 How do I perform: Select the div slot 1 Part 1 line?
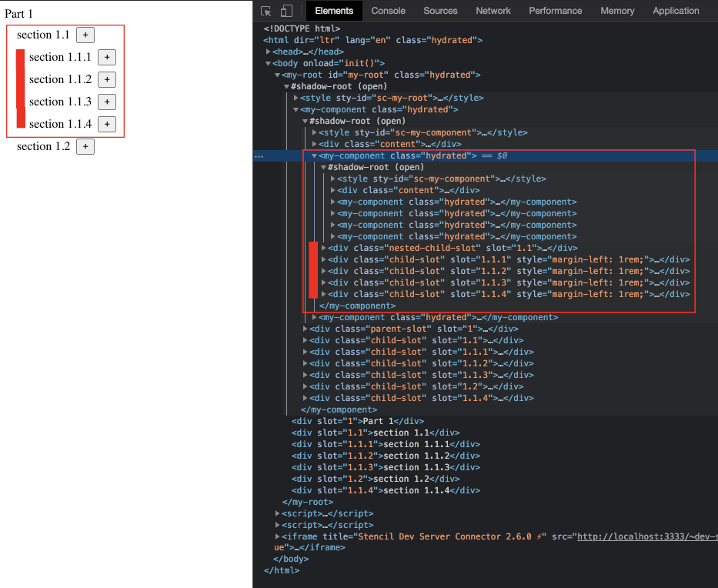358,421
